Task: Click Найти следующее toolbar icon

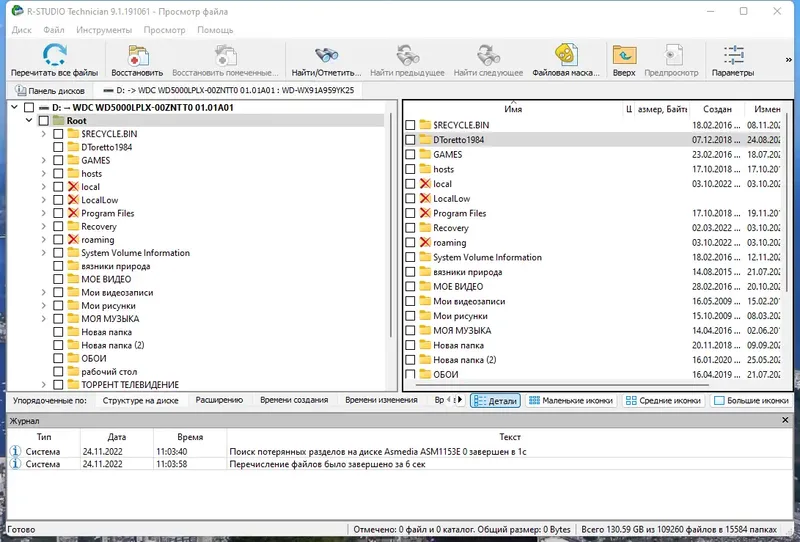Action: click(488, 55)
